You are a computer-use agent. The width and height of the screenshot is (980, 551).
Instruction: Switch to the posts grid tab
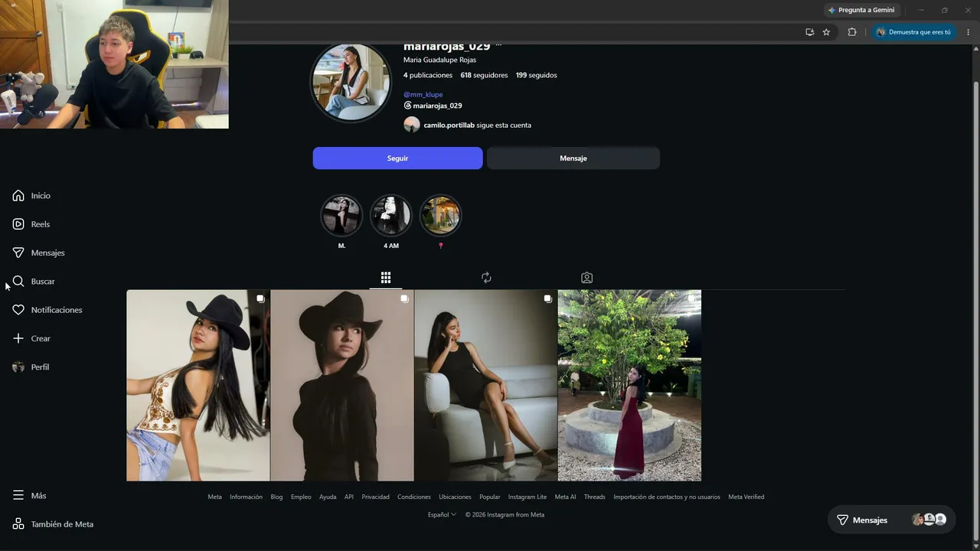tap(386, 278)
